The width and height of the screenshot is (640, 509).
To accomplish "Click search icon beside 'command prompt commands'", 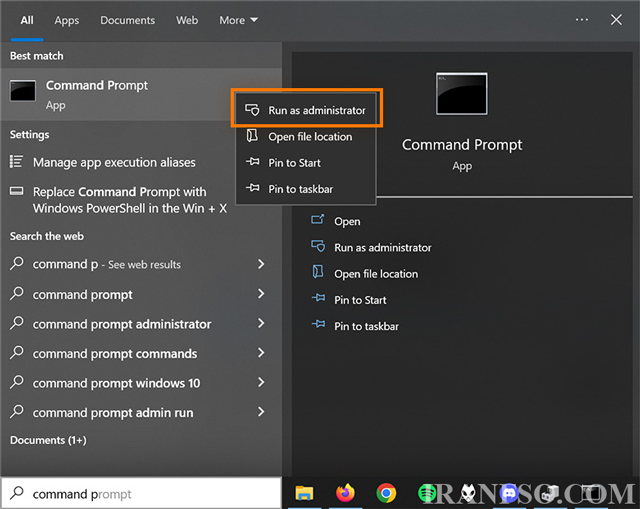I will 17,353.
